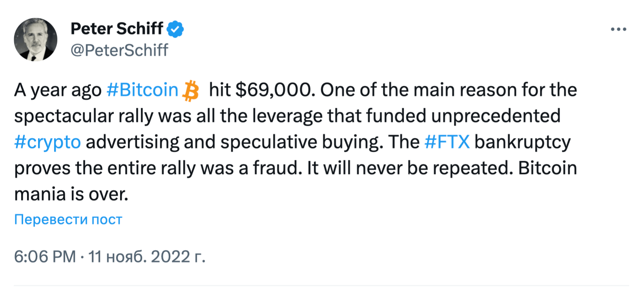Click the display name "Peter Schiff"
Screen dimensions: 644x287
pyautogui.click(x=117, y=29)
